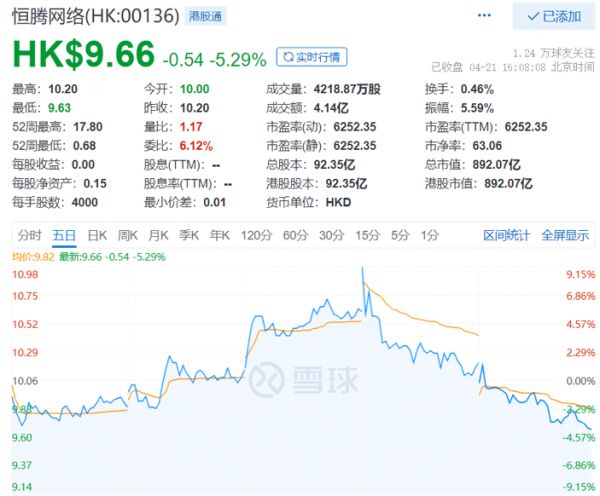Switch to 60分 interval chart
600x496 pixels.
[x=295, y=235]
